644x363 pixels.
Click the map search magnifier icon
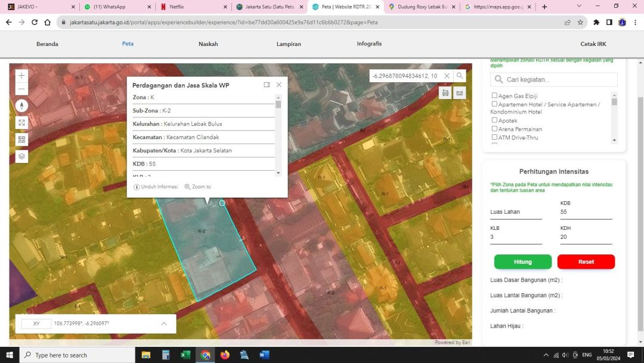click(459, 76)
